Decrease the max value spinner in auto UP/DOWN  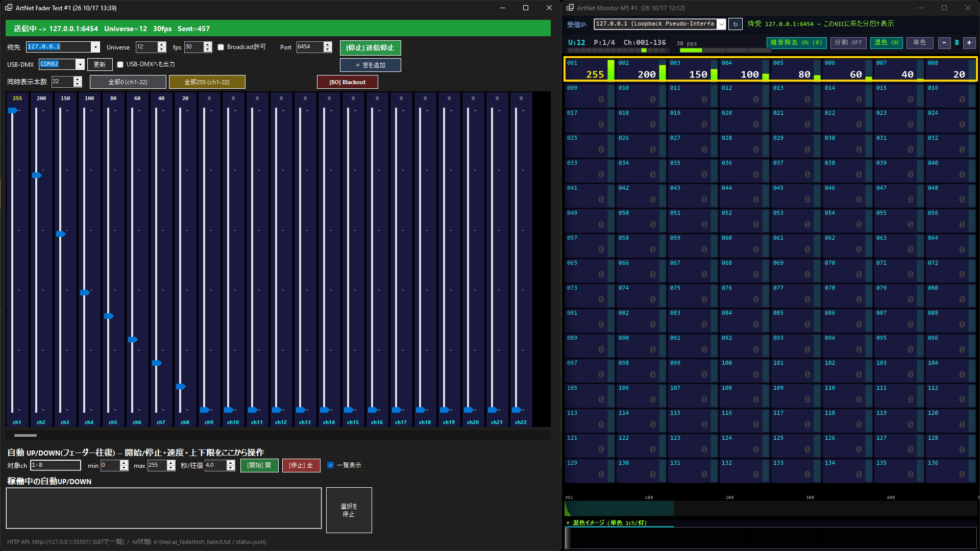tap(171, 468)
